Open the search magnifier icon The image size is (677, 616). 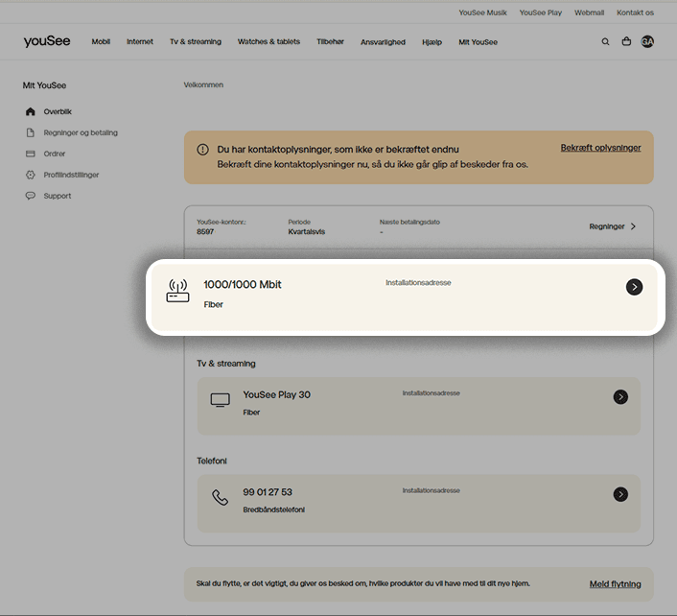605,42
